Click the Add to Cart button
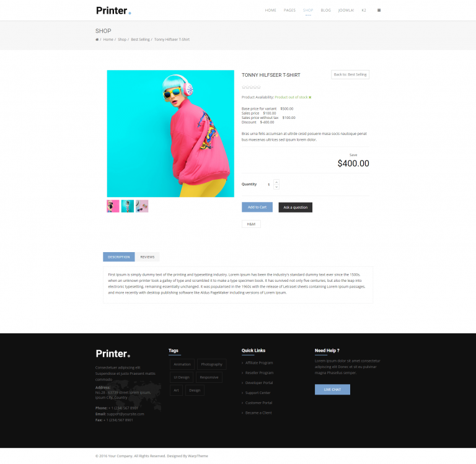Image resolution: width=476 pixels, height=464 pixels. [x=257, y=208]
